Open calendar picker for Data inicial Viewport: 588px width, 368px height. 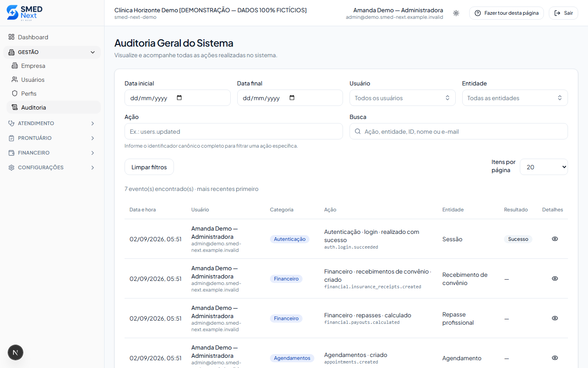pyautogui.click(x=179, y=98)
